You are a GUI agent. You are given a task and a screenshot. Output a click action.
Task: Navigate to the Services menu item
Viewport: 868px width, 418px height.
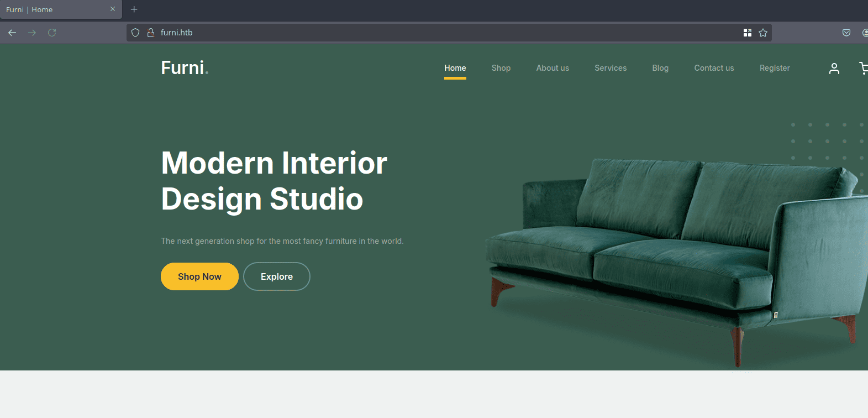click(x=611, y=68)
